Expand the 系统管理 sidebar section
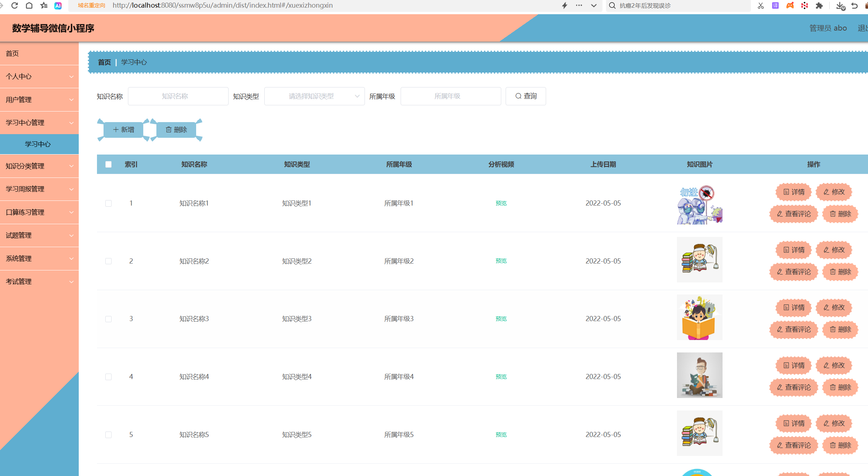868x476 pixels. click(x=39, y=258)
